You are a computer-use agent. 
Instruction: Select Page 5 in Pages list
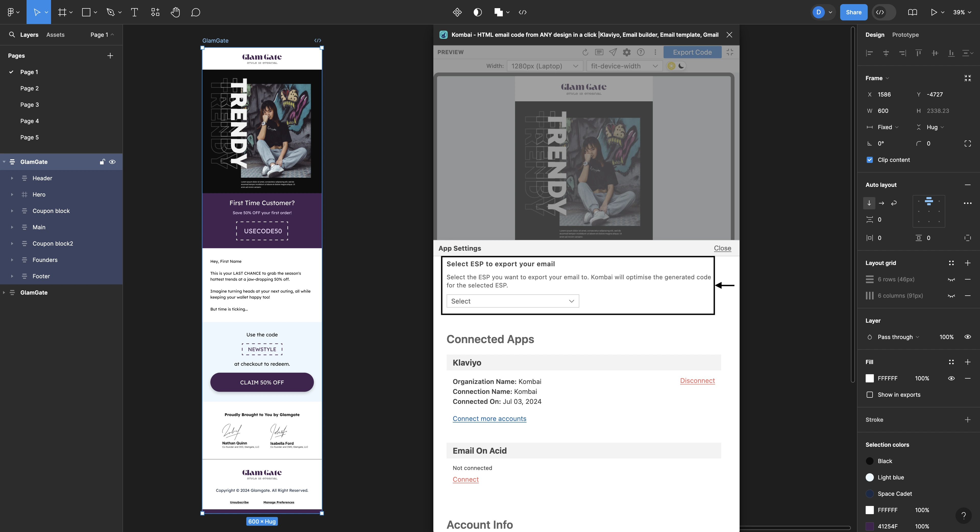point(29,137)
